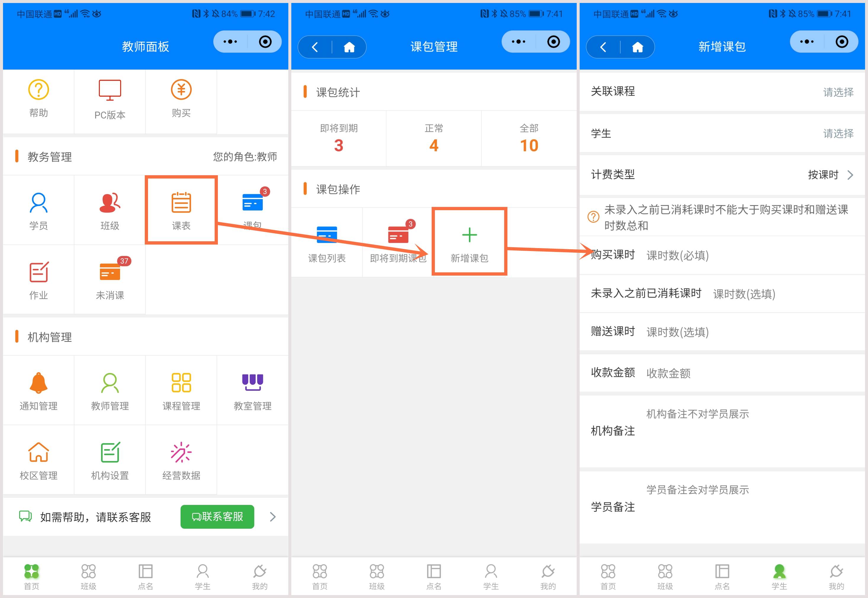
Task: Open the 帮助 help icon
Action: click(38, 90)
